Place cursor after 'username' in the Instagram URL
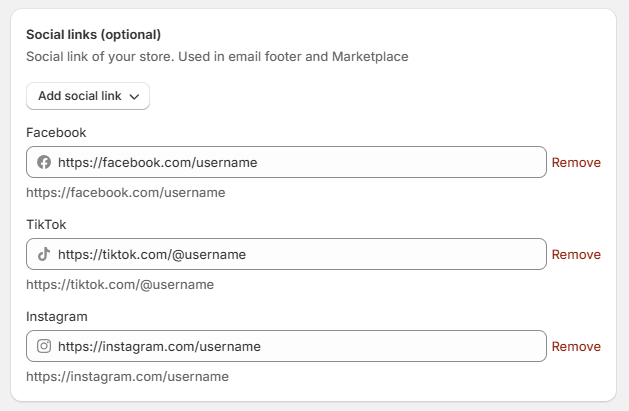This screenshot has width=629, height=411. pos(262,346)
